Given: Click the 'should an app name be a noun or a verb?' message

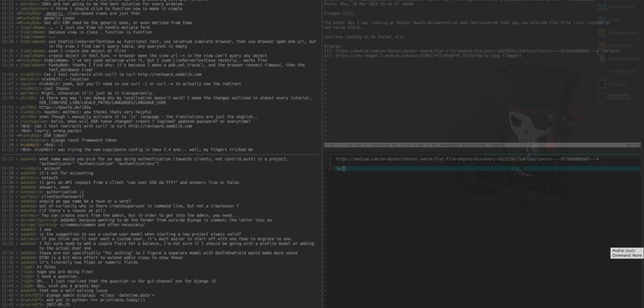Looking at the screenshot, I should tap(85, 201).
